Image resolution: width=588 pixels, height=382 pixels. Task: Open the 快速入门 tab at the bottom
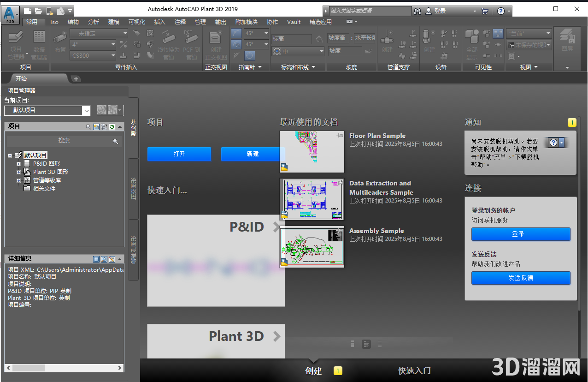413,370
